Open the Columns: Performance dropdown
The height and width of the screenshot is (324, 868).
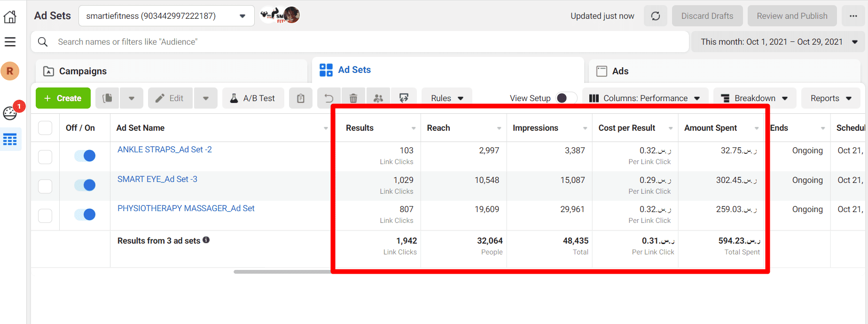[x=645, y=98]
